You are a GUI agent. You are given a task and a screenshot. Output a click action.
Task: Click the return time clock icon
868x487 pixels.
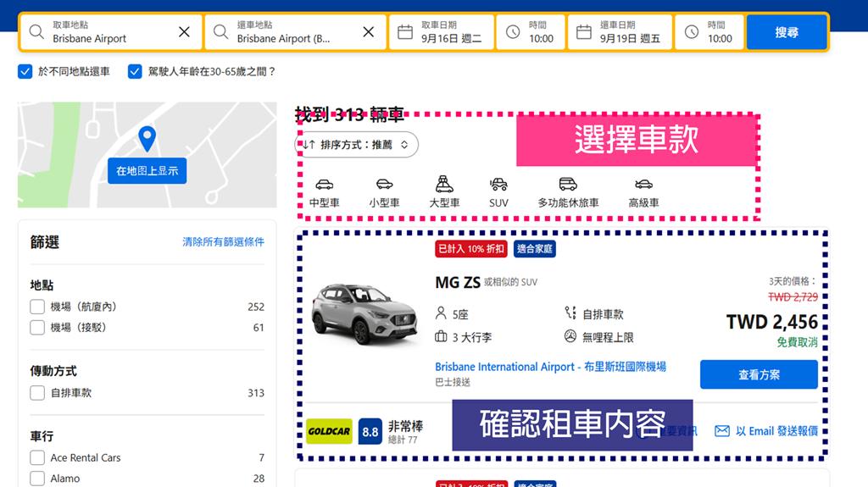click(x=692, y=31)
